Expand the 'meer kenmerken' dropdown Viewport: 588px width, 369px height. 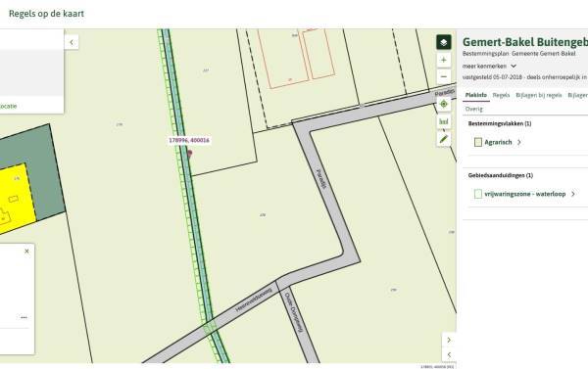tap(489, 66)
